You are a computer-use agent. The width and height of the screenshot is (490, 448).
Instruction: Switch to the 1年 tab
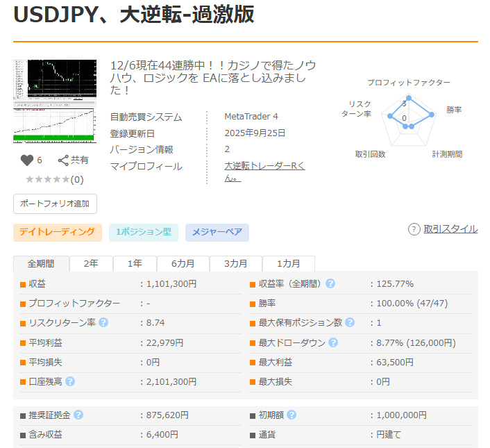pos(135,263)
